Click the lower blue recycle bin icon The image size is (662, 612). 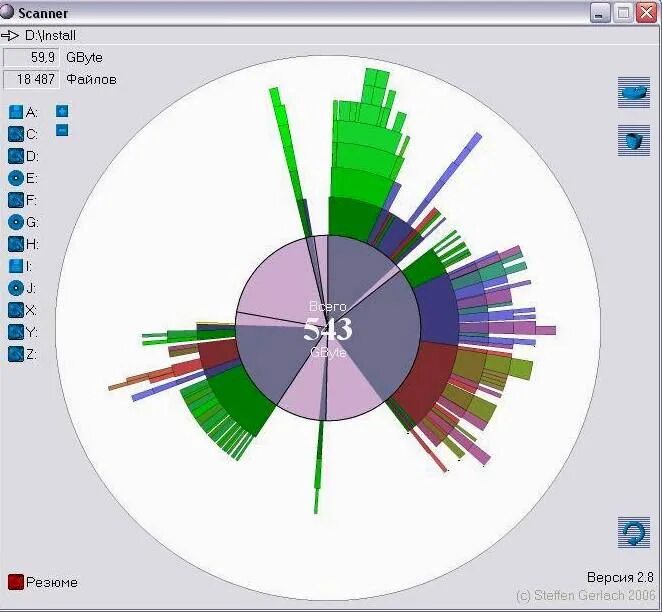634,140
